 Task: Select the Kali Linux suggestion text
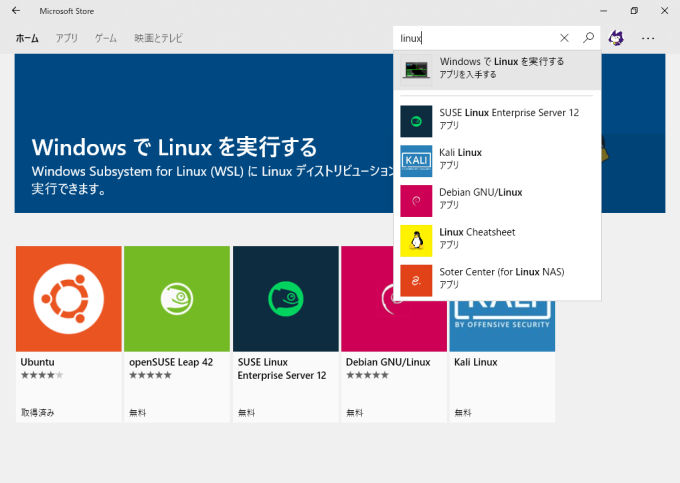(461, 153)
